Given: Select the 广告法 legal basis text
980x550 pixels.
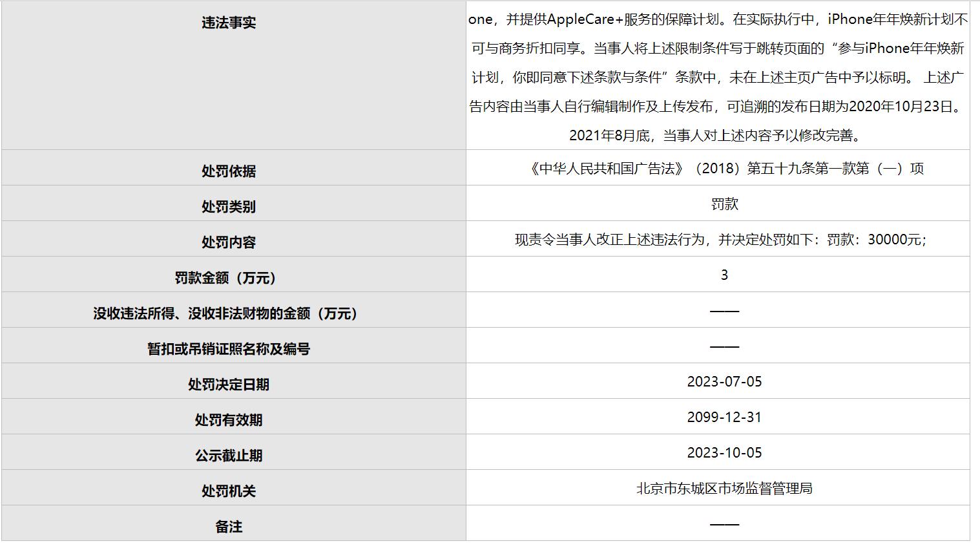Looking at the screenshot, I should point(724,167).
